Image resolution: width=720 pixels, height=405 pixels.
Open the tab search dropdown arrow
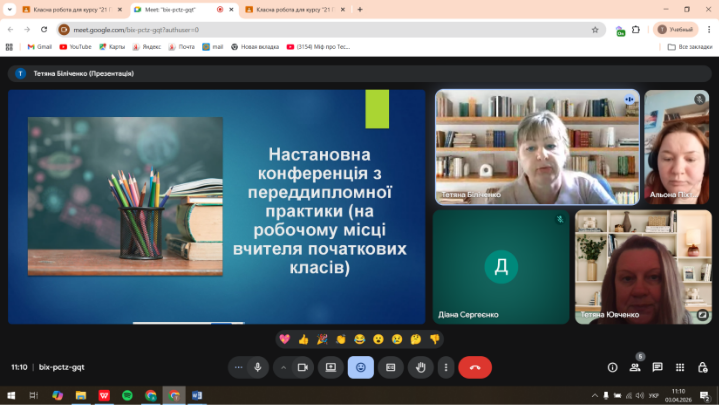point(9,9)
